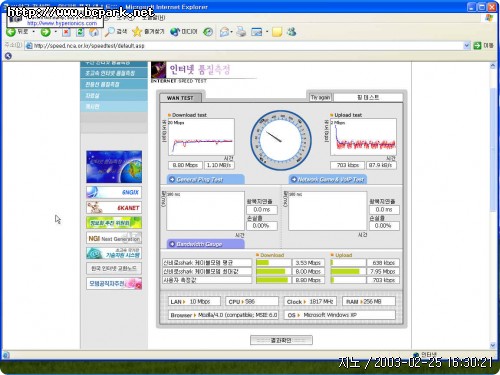
Task: Click the banner above the flower banner
Action: pyautogui.click(x=114, y=268)
